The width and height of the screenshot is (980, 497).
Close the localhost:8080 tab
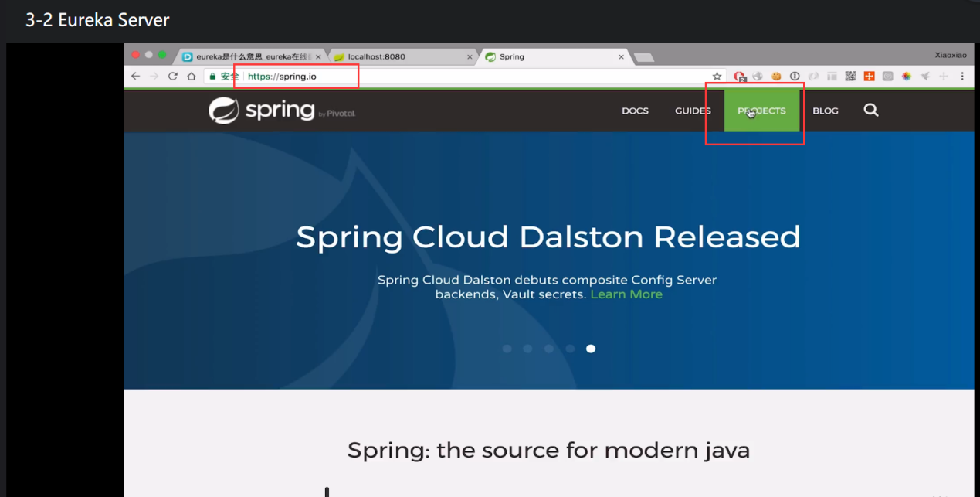tap(470, 57)
